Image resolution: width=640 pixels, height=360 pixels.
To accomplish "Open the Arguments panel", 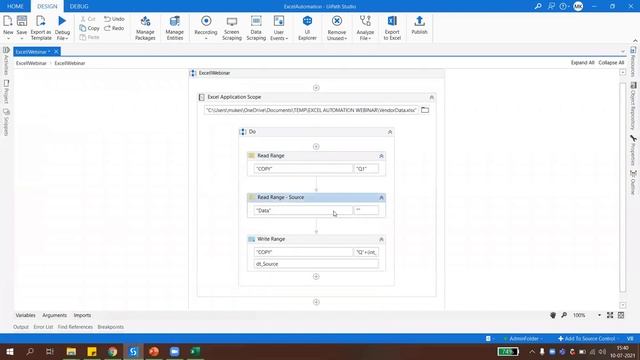I will point(54,315).
